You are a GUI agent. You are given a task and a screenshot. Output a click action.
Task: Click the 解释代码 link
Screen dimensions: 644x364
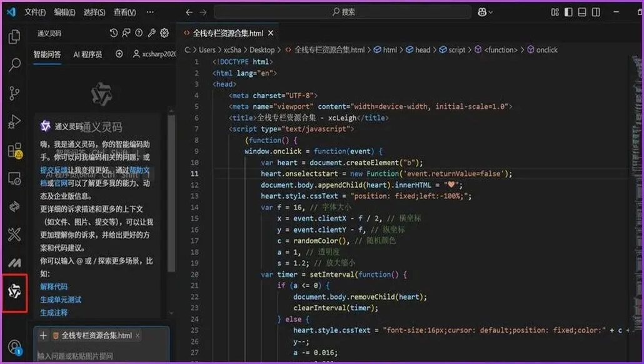[x=54, y=287]
